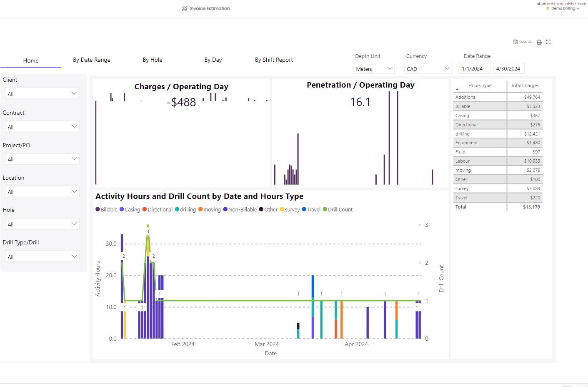Switch to the By Hole tab
Image resolution: width=588 pixels, height=387 pixels.
(152, 60)
